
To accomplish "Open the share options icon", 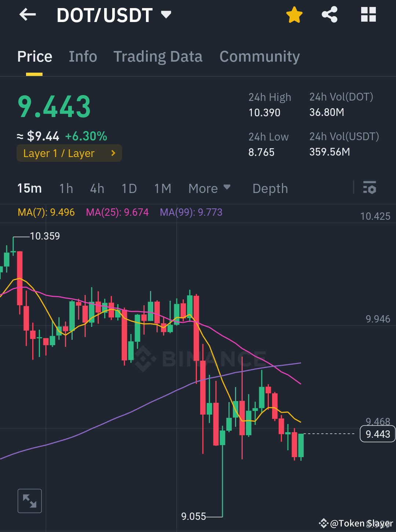I will coord(330,15).
